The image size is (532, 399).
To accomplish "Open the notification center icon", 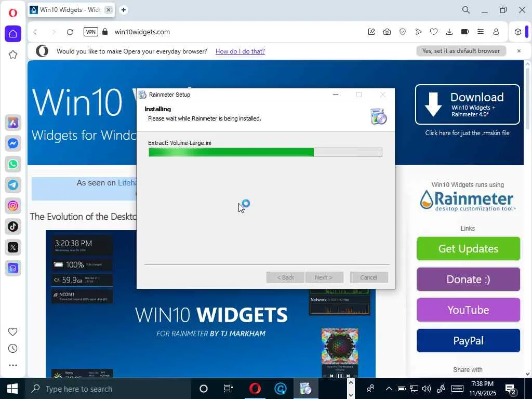I will coord(511,389).
